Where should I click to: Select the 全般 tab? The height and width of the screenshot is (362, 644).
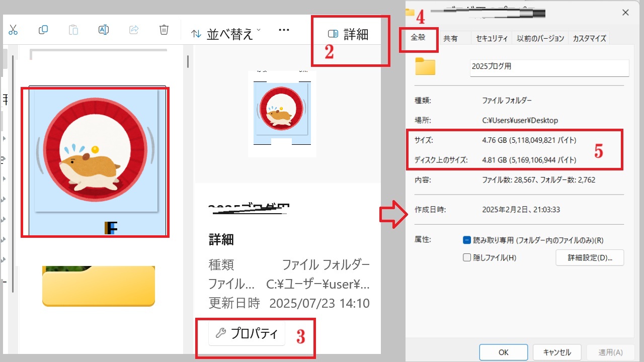418,38
